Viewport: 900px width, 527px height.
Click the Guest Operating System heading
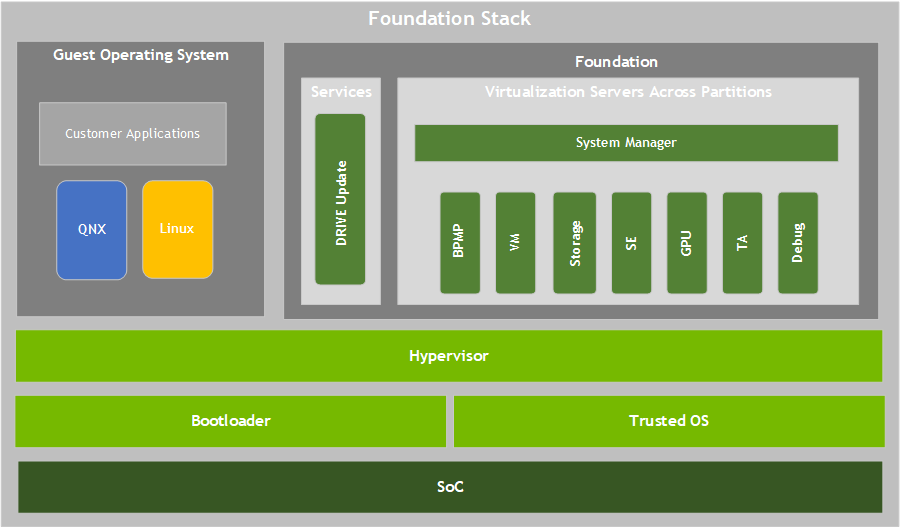pos(141,55)
